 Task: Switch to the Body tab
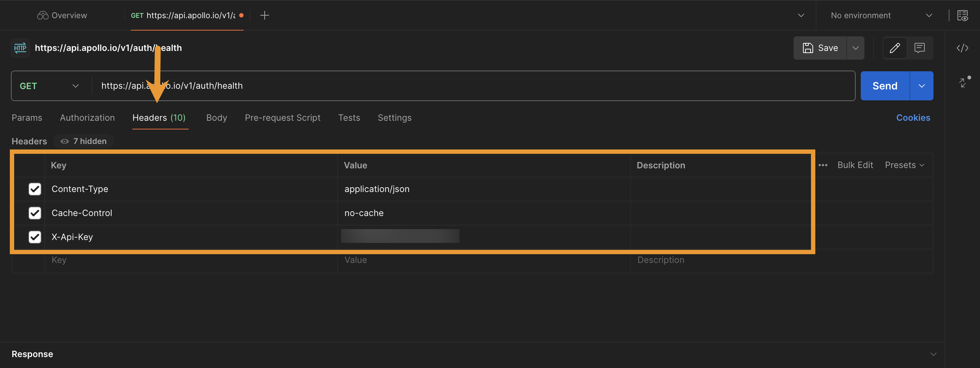217,117
